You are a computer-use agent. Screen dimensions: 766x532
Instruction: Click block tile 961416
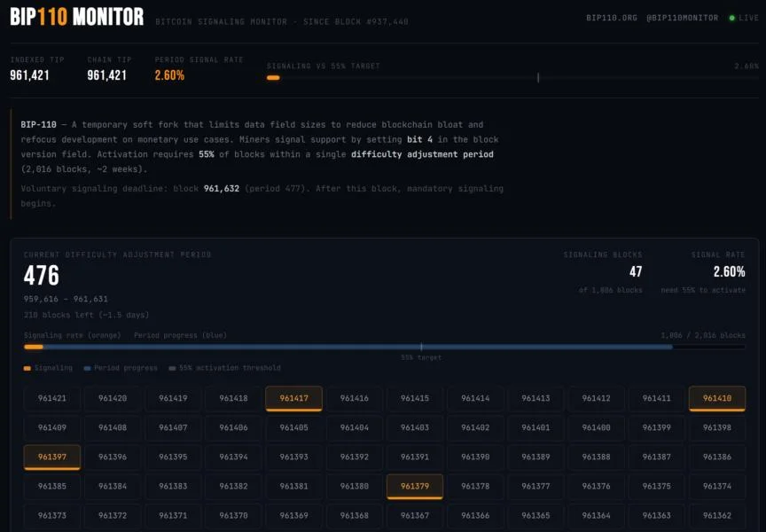pos(354,399)
